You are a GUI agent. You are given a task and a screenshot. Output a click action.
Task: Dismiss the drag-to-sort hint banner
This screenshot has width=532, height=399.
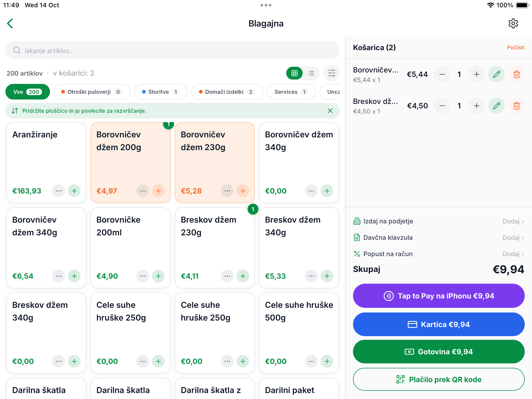click(x=330, y=111)
